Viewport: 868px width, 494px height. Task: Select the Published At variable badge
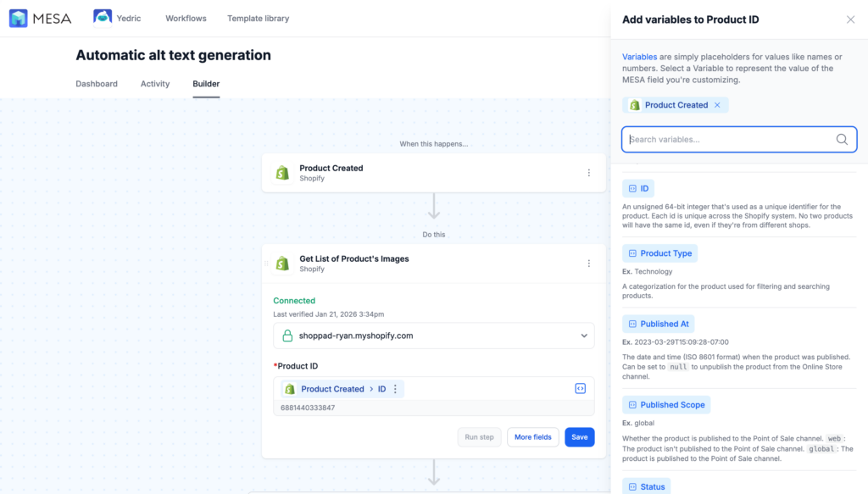click(658, 324)
